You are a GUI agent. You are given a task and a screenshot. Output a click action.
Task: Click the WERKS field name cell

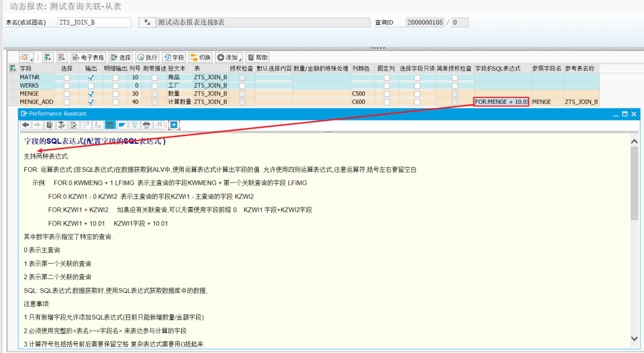pyautogui.click(x=36, y=85)
